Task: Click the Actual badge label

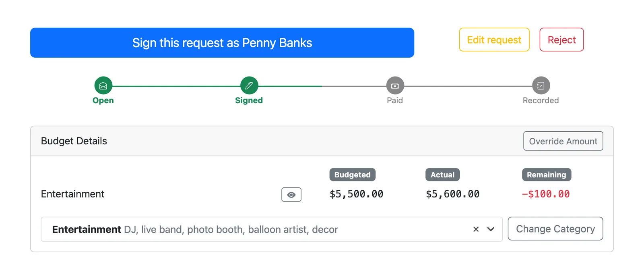Action: click(442, 174)
